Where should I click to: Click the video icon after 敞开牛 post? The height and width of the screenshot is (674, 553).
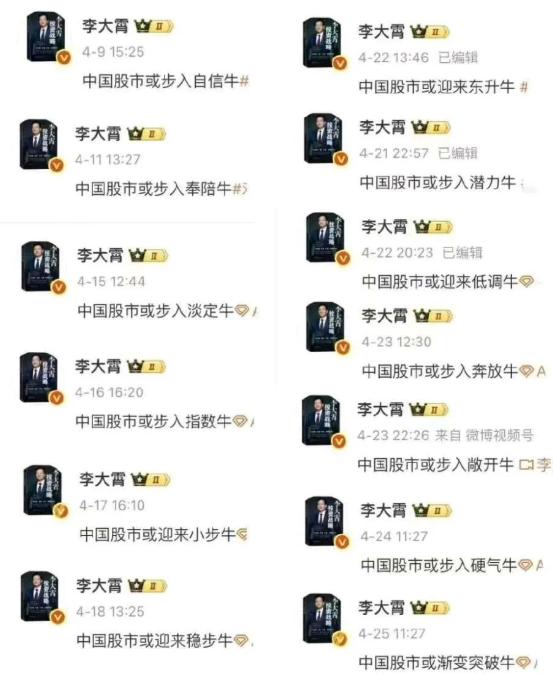click(526, 465)
